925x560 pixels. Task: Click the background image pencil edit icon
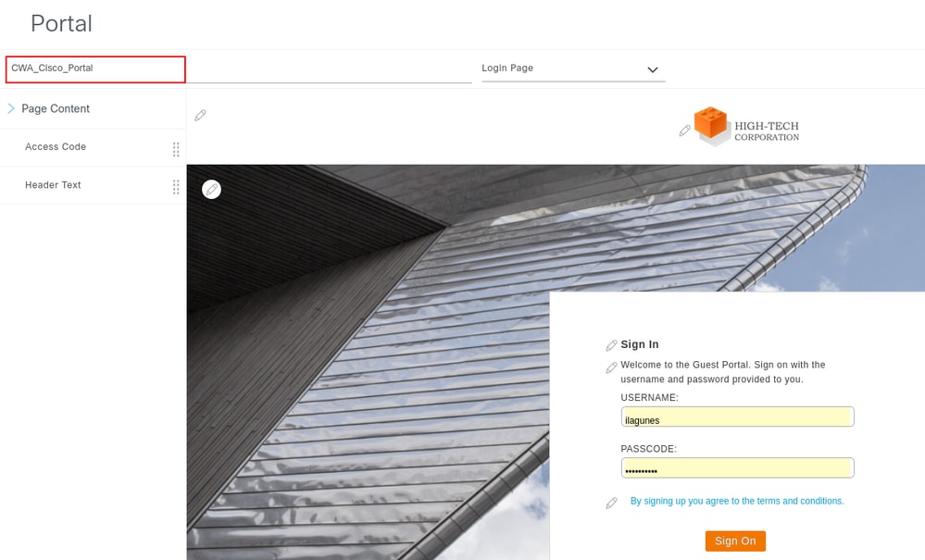(212, 189)
